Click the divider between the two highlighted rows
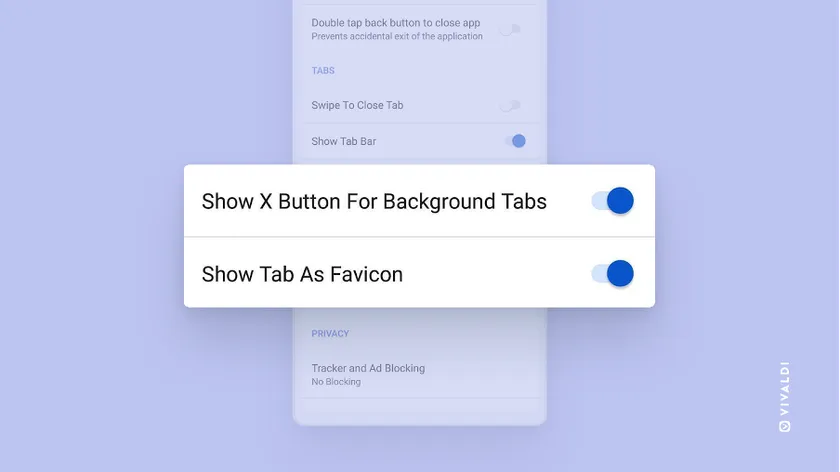The width and height of the screenshot is (840, 472). pos(419,236)
